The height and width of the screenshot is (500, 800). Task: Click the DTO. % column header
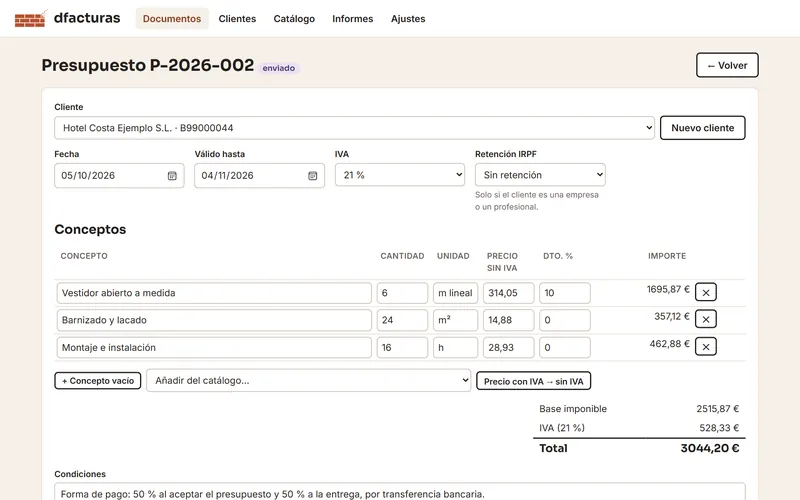(558, 256)
